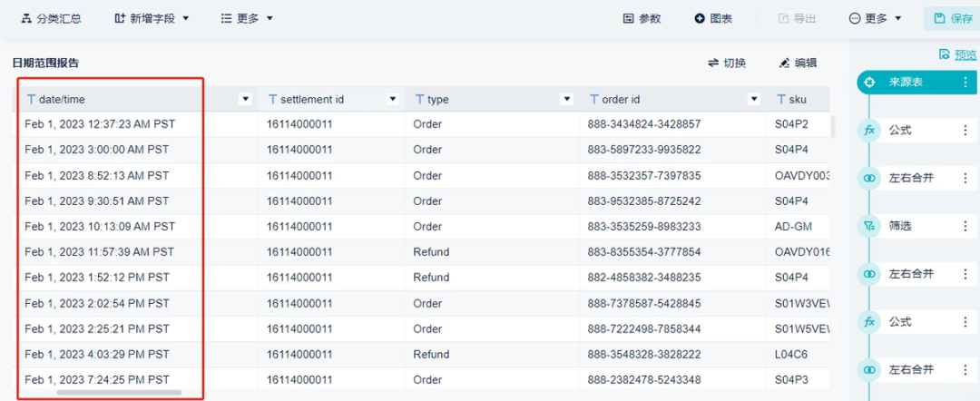Expand the settlement id column dropdown

393,99
